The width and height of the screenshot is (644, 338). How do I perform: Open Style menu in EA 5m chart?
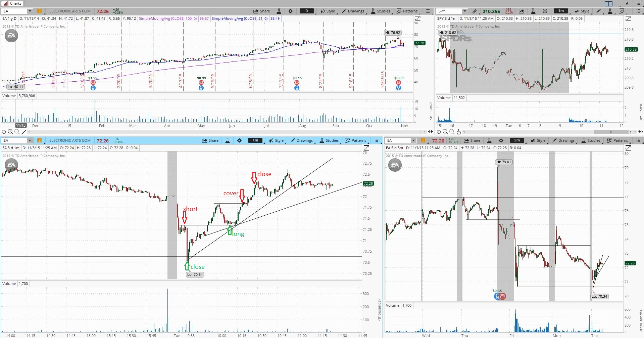[538, 140]
